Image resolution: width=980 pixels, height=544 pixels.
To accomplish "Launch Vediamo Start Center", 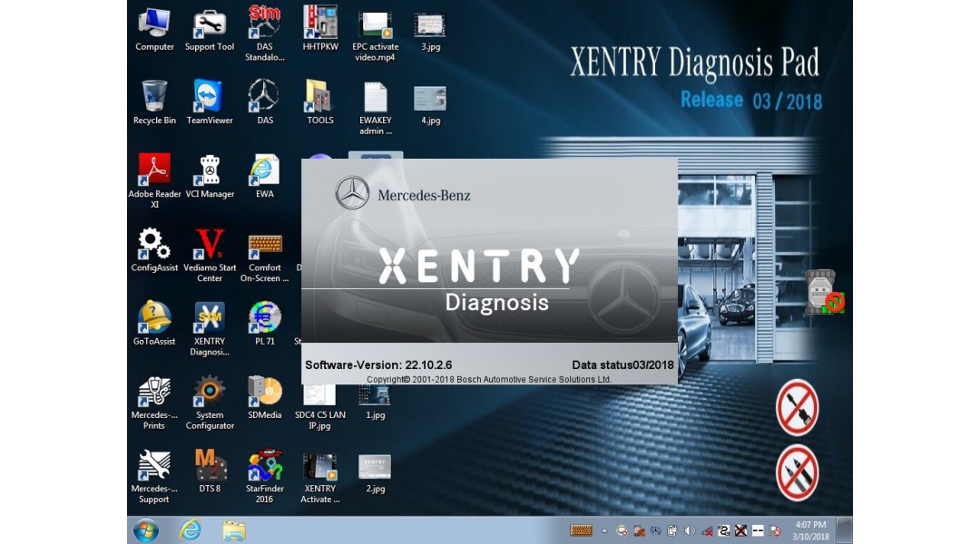I will tap(210, 256).
